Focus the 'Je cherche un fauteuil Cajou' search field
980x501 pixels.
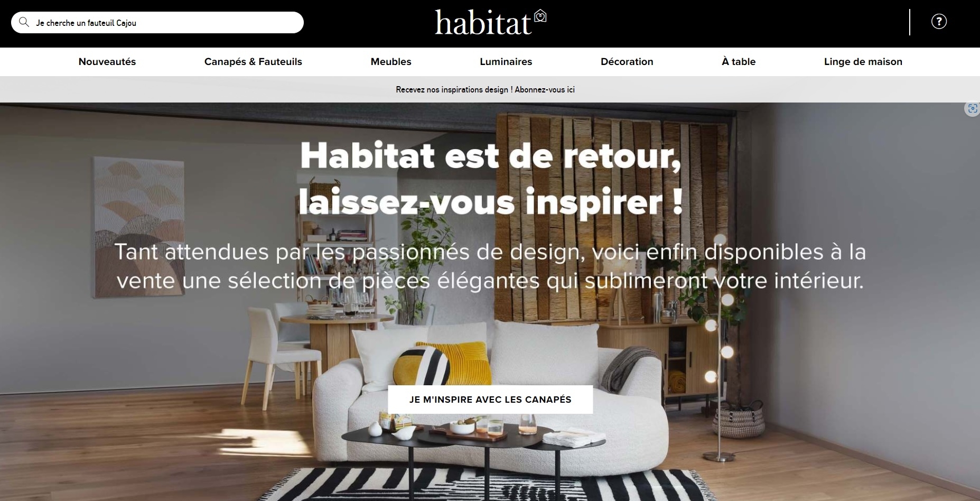point(157,23)
